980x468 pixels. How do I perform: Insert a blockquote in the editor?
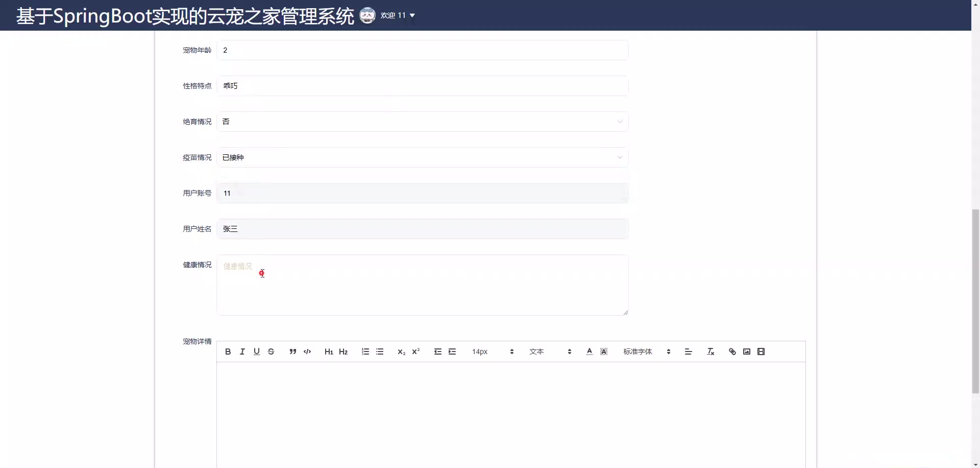click(x=292, y=352)
